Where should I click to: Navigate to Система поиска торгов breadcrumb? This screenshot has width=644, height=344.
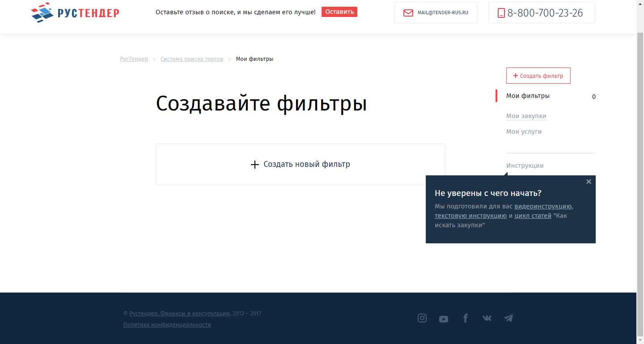pos(191,59)
